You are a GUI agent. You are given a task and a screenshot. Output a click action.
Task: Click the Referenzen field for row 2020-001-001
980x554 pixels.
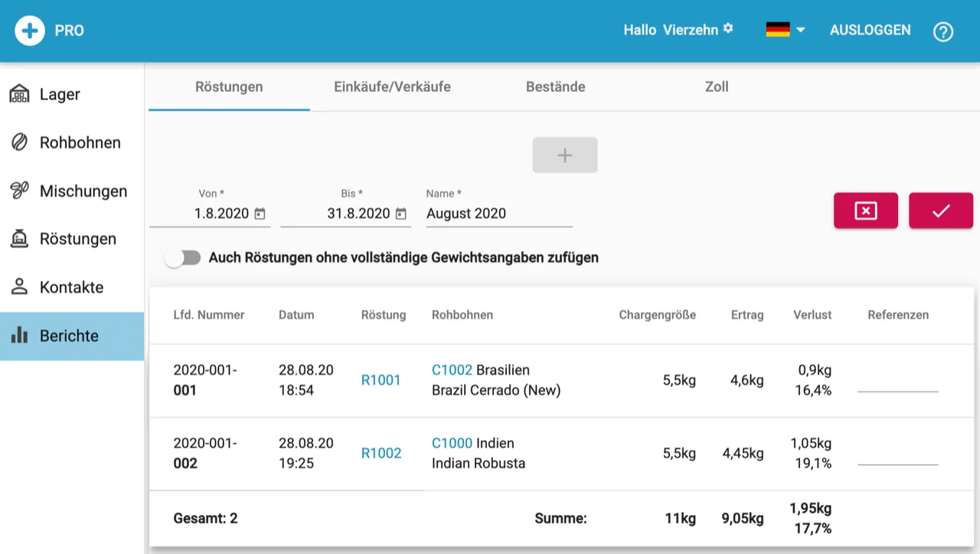click(x=897, y=383)
